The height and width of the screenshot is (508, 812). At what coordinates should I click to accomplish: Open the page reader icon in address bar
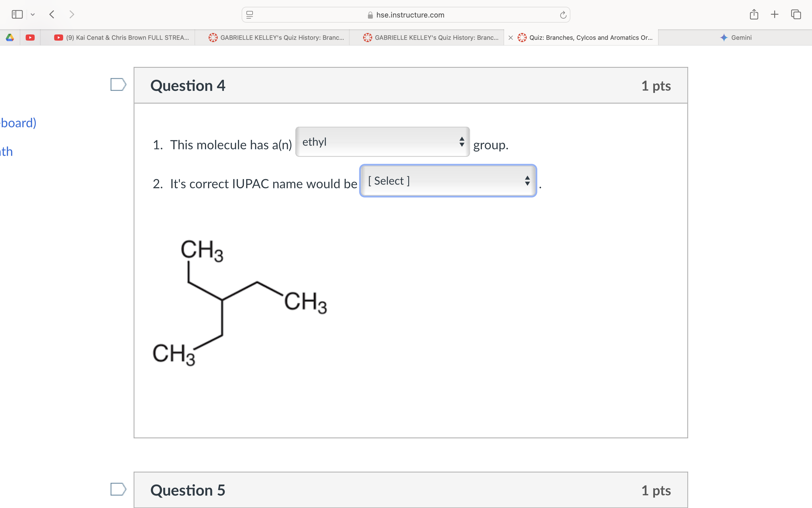(250, 15)
